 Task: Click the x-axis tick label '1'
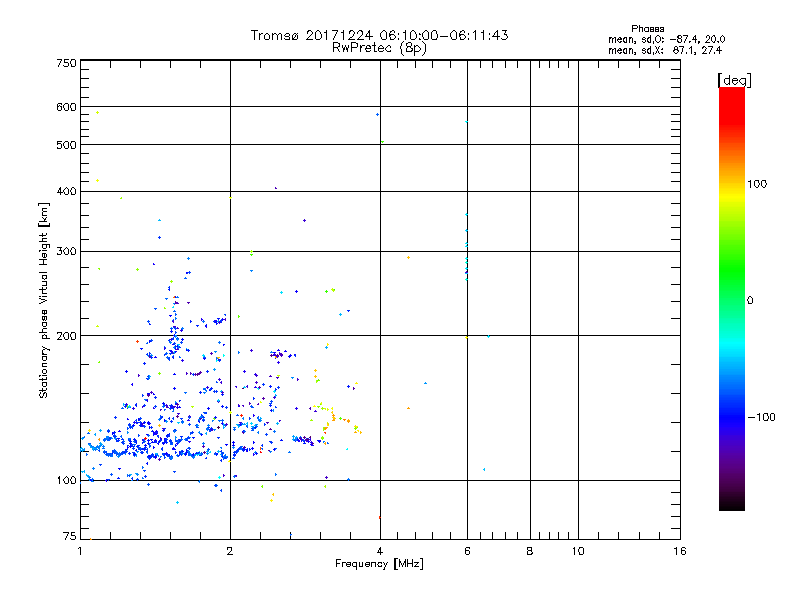(x=80, y=551)
